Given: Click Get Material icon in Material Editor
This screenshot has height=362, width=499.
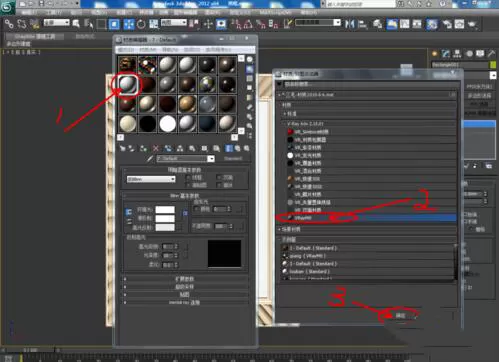Looking at the screenshot, I should pos(122,148).
